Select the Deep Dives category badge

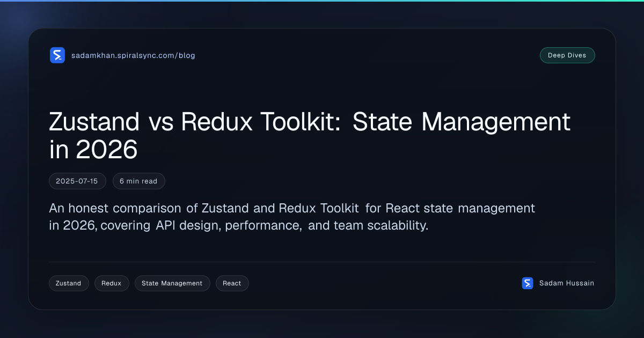pyautogui.click(x=567, y=55)
